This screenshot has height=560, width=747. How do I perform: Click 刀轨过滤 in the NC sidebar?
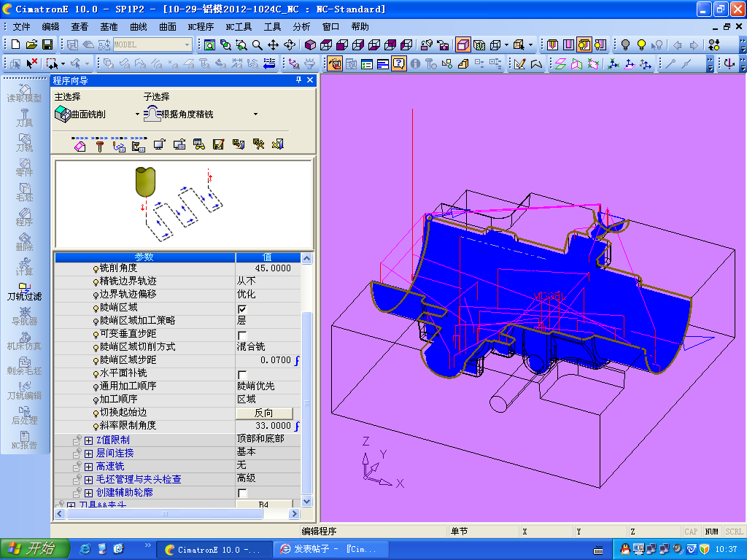(24, 292)
